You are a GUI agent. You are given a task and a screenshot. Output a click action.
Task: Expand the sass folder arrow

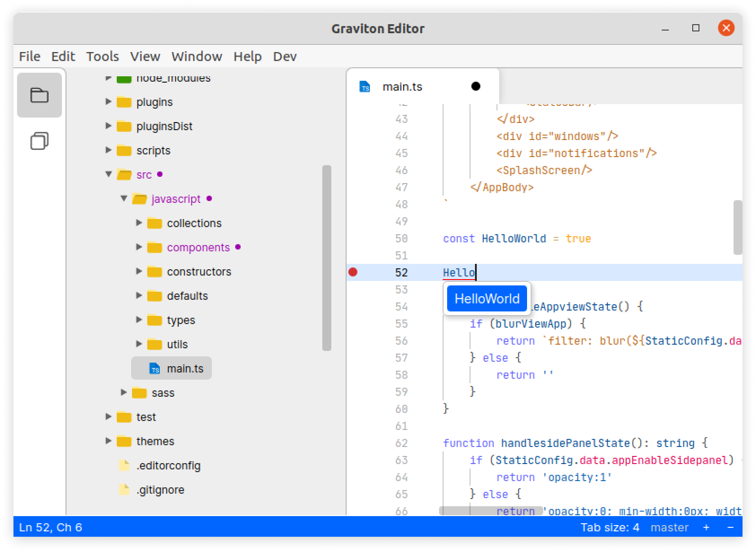(x=123, y=393)
